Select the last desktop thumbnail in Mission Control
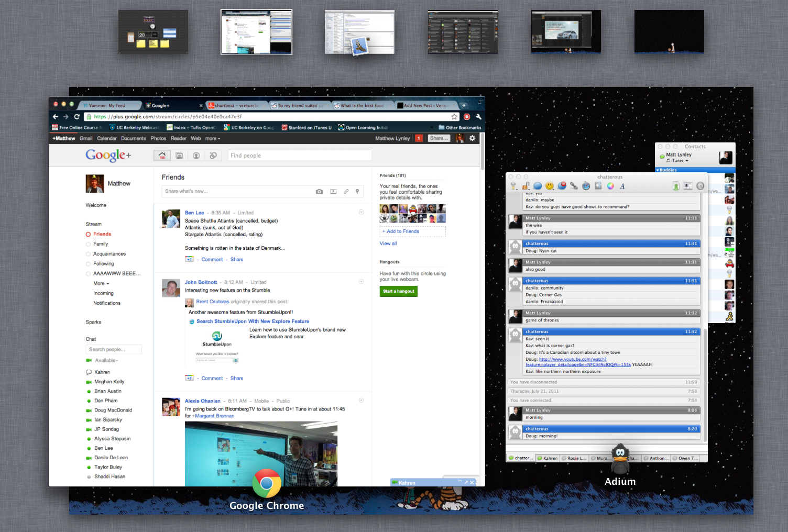The height and width of the screenshot is (532, 788). [x=669, y=31]
